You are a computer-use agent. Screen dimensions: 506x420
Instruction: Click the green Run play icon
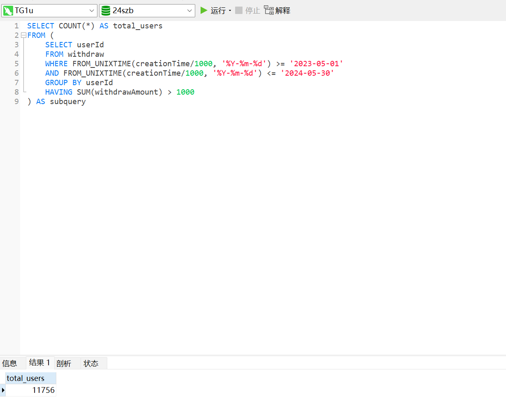click(x=203, y=10)
